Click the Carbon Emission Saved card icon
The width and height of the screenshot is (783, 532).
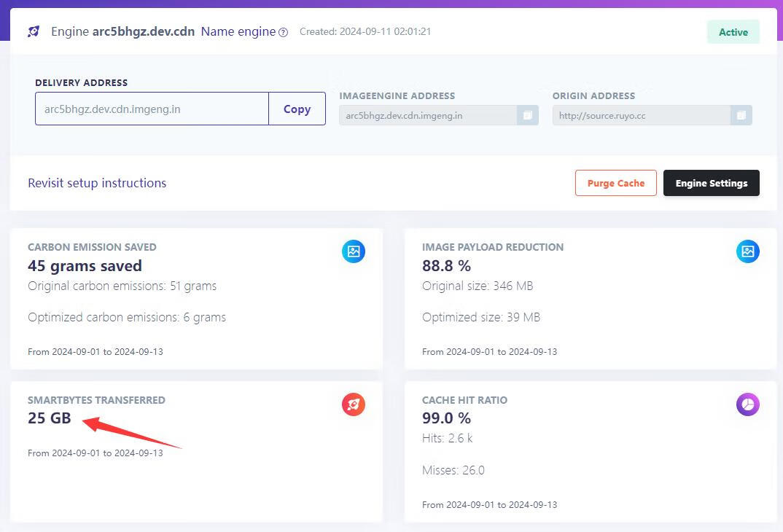click(354, 251)
